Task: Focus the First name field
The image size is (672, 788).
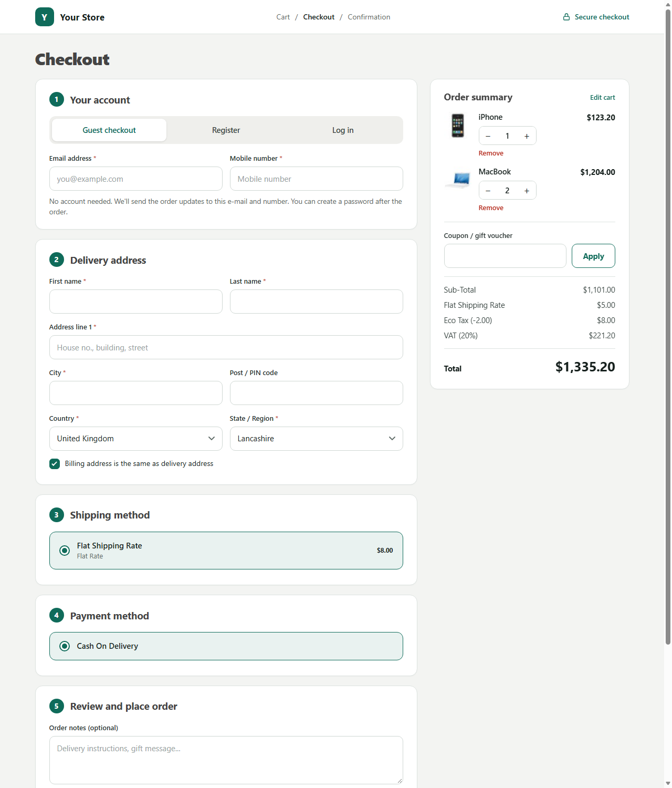Action: coord(136,302)
